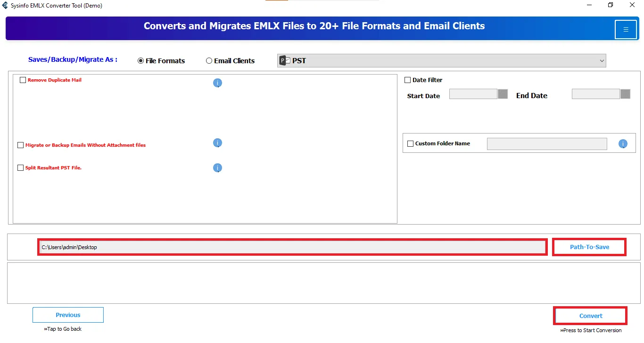644x343 pixels.
Task: Click the 'End Date' label
Action: pyautogui.click(x=532, y=95)
